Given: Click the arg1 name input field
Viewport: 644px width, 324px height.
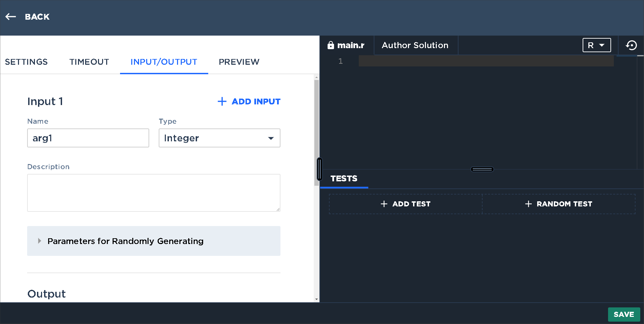Looking at the screenshot, I should pos(88,138).
